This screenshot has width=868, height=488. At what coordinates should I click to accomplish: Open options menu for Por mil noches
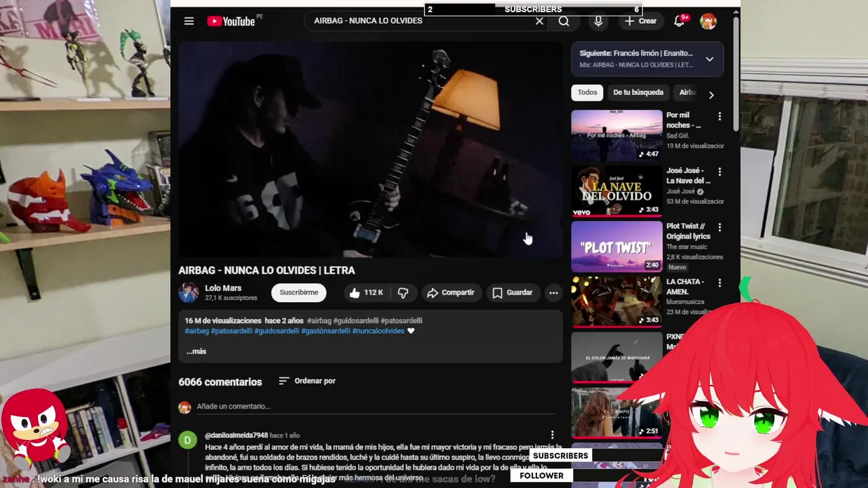tap(719, 117)
